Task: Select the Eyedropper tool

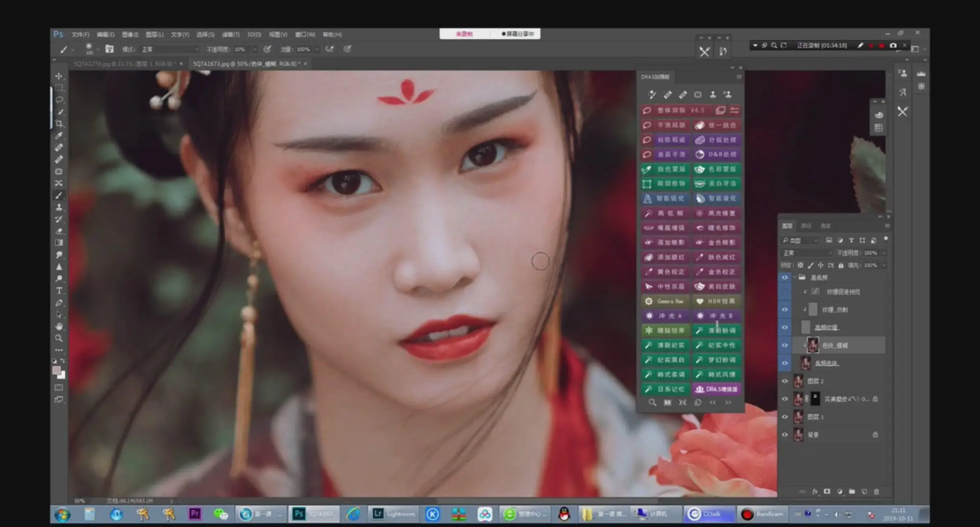Action: (x=59, y=136)
